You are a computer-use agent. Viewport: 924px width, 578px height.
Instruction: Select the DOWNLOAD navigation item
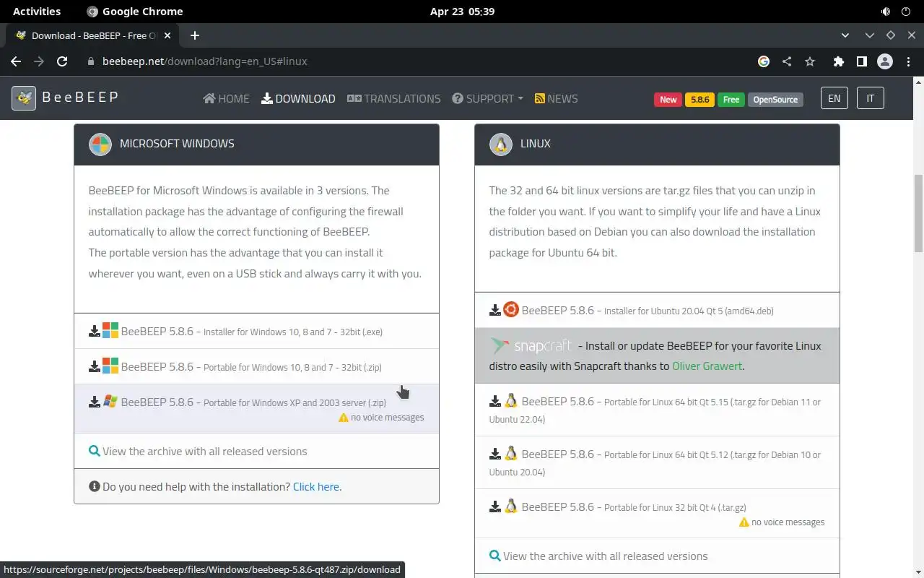point(298,98)
